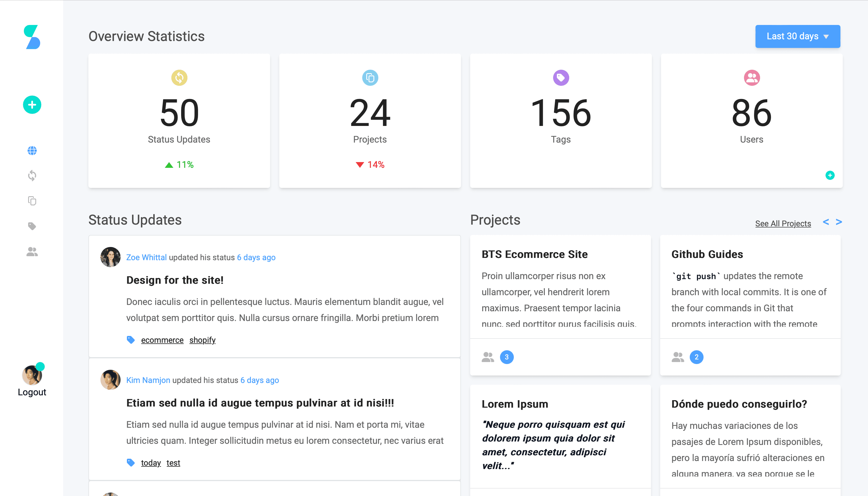Click the refresh/sync icon in sidebar
The width and height of the screenshot is (868, 496).
coord(33,175)
